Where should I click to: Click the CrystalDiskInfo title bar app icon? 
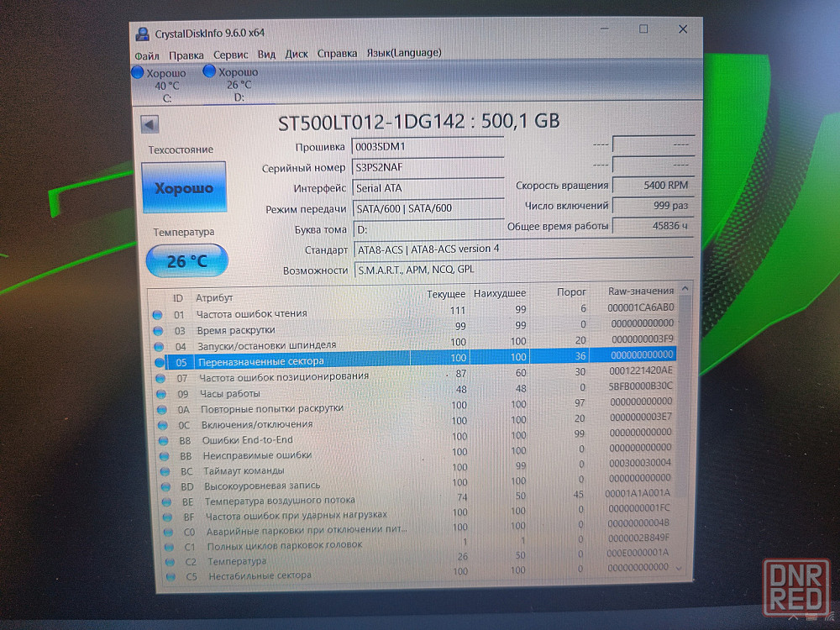click(143, 34)
